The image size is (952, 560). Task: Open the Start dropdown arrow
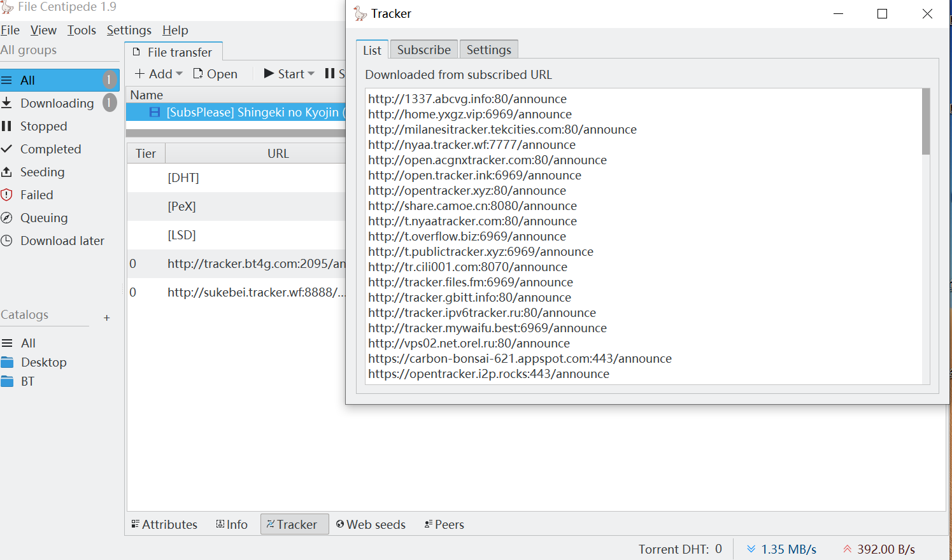point(311,73)
